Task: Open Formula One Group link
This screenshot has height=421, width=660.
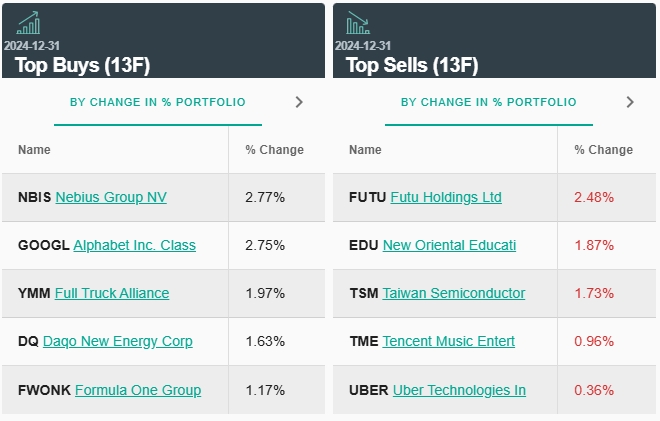Action: point(138,390)
